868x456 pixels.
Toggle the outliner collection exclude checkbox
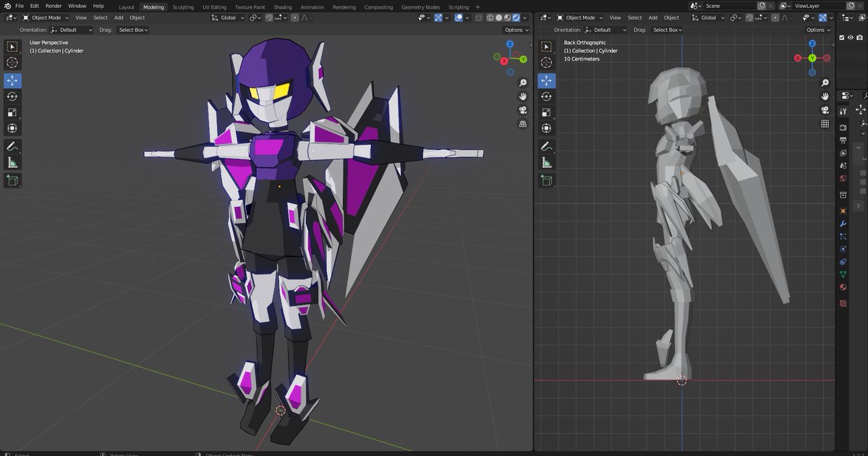841,38
